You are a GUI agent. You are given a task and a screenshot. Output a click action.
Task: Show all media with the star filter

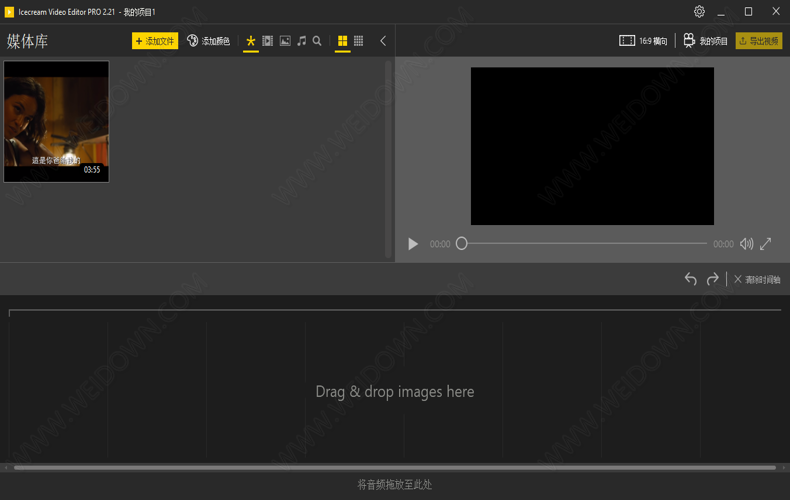coord(251,41)
